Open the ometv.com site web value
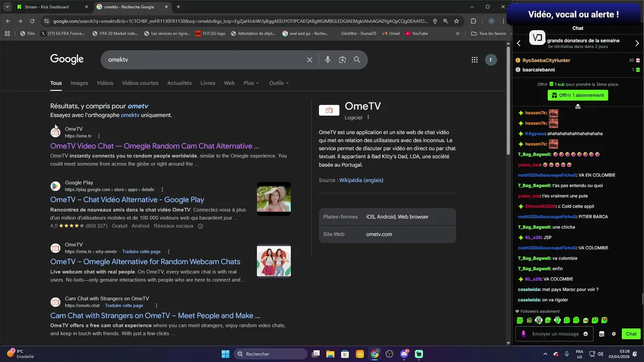The image size is (644, 362). pyautogui.click(x=379, y=234)
